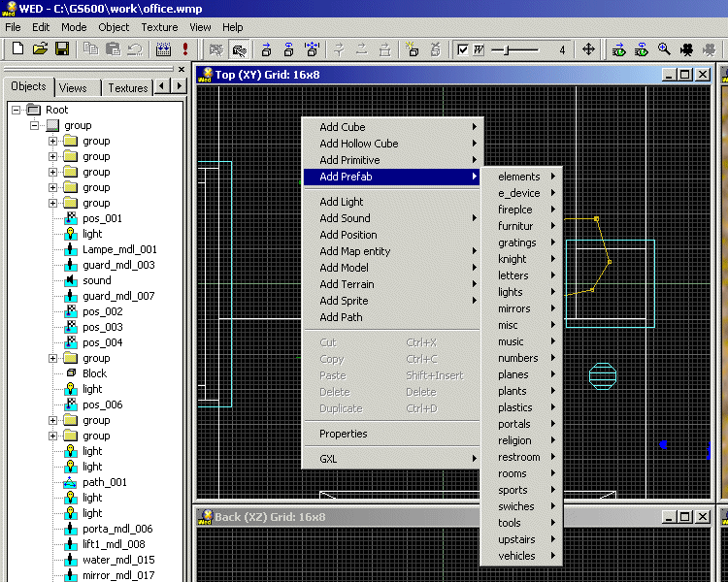Collapse the Root node in the object tree

point(17,110)
